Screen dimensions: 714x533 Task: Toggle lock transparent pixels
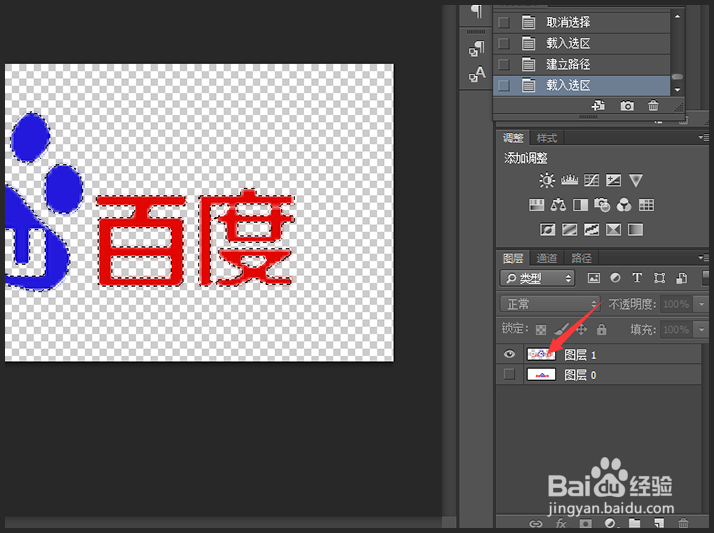tap(541, 330)
